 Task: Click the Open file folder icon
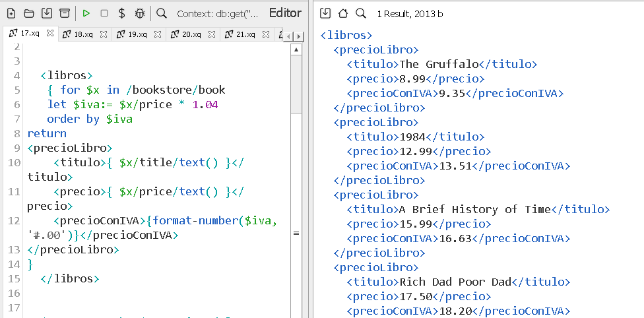tap(29, 13)
